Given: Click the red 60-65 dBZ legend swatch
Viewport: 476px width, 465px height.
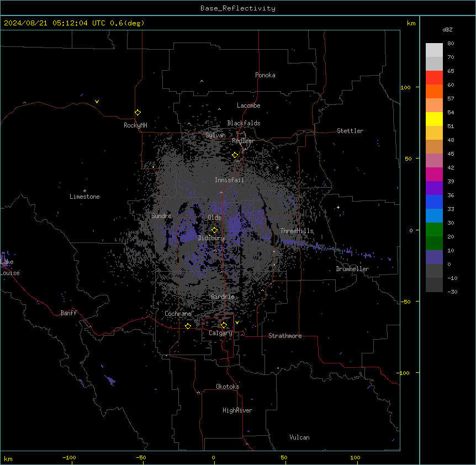Looking at the screenshot, I should [x=434, y=77].
